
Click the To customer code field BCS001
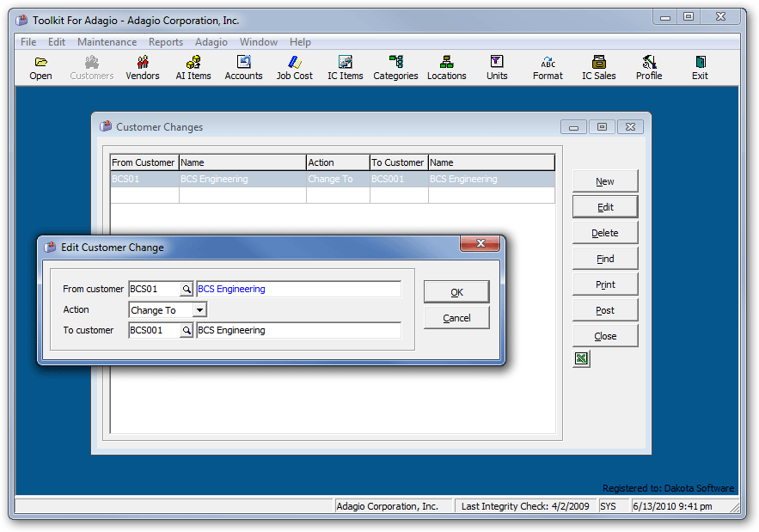click(x=155, y=330)
